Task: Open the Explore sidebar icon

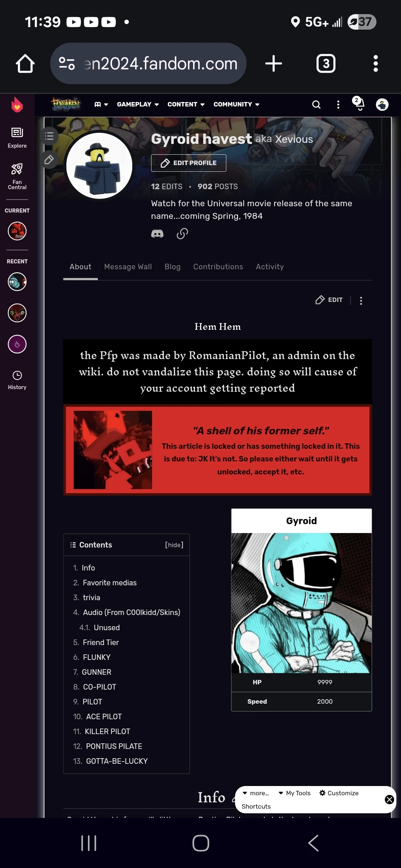Action: coord(17,138)
